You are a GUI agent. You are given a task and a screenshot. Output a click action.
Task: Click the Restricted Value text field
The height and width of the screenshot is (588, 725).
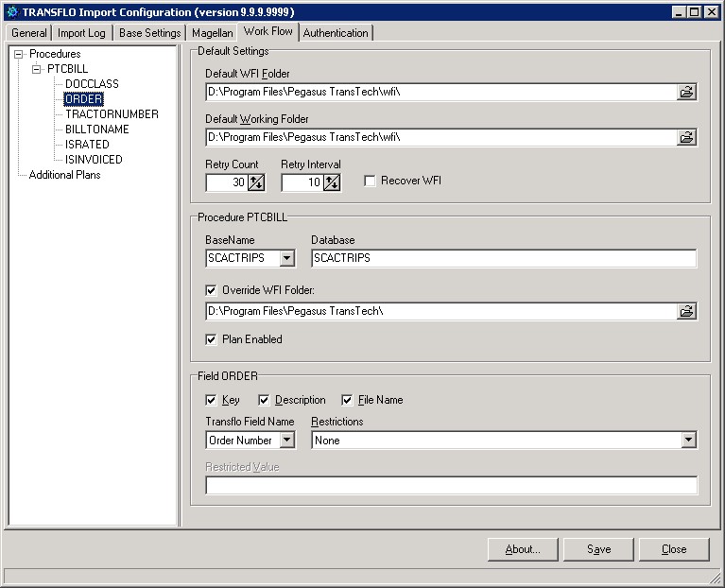(451, 485)
